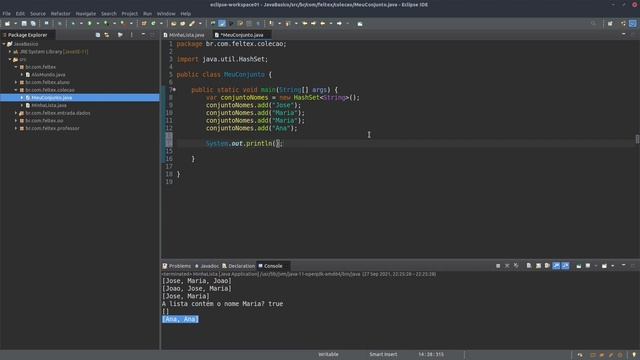Click the Open Type toolbar icon
This screenshot has height=360, width=640.
point(173,24)
